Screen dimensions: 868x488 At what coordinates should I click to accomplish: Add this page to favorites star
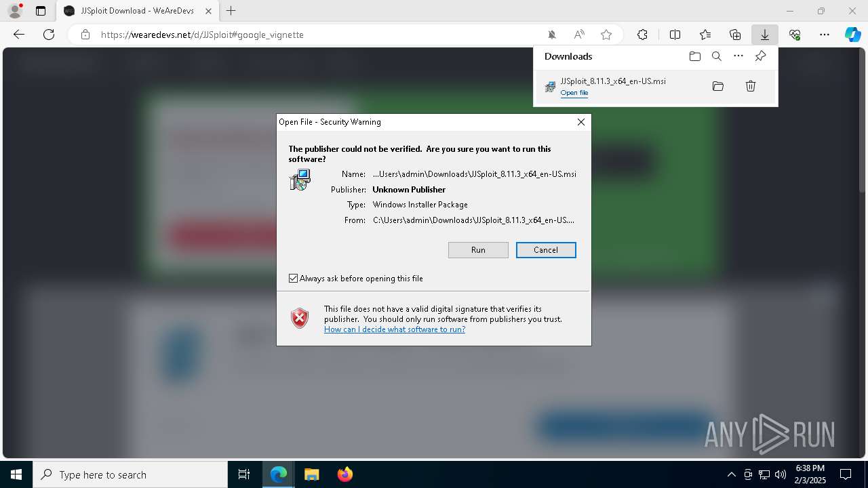pyautogui.click(x=606, y=35)
